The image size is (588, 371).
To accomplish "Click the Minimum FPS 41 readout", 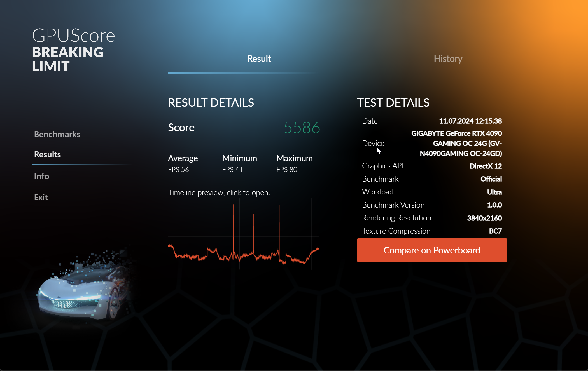I will tap(239, 164).
